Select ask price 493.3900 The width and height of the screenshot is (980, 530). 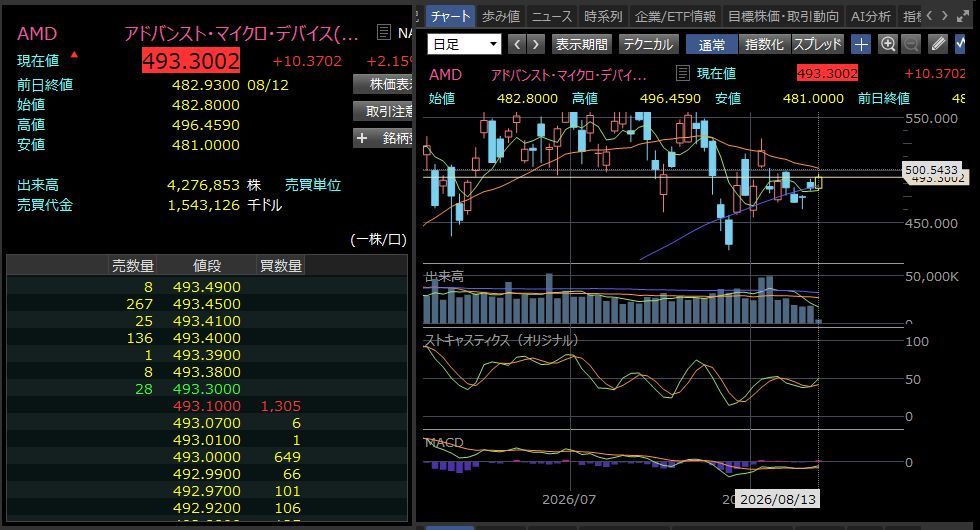(x=206, y=355)
